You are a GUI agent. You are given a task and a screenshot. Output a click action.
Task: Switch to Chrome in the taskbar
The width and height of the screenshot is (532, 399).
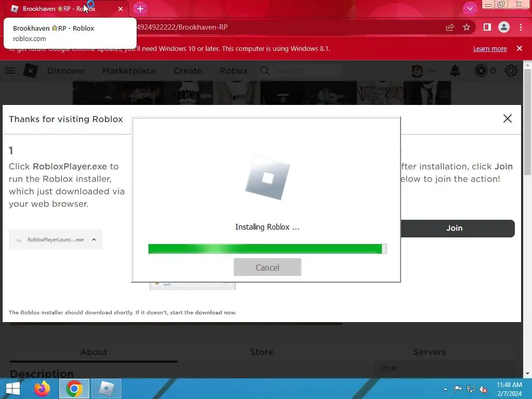click(74, 389)
